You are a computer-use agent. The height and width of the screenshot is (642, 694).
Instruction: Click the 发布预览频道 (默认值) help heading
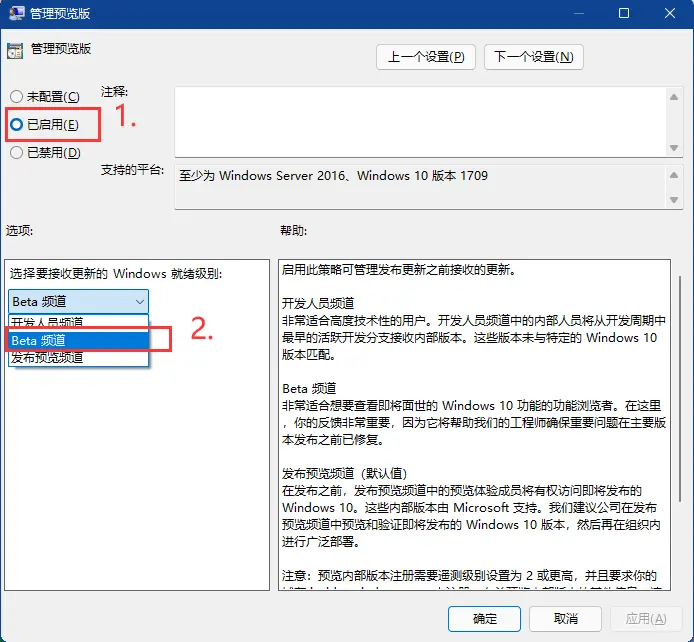pyautogui.click(x=344, y=473)
